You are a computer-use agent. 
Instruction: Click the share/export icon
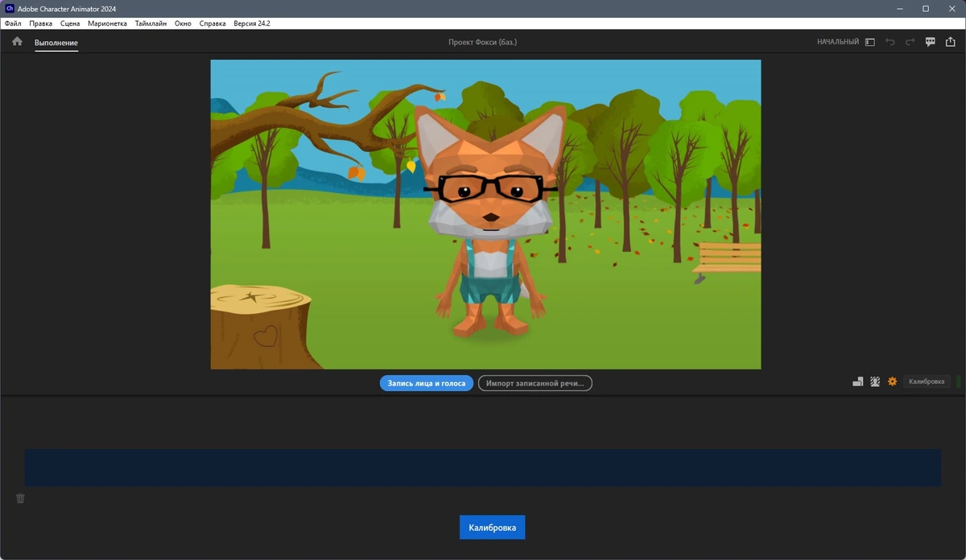tap(951, 42)
